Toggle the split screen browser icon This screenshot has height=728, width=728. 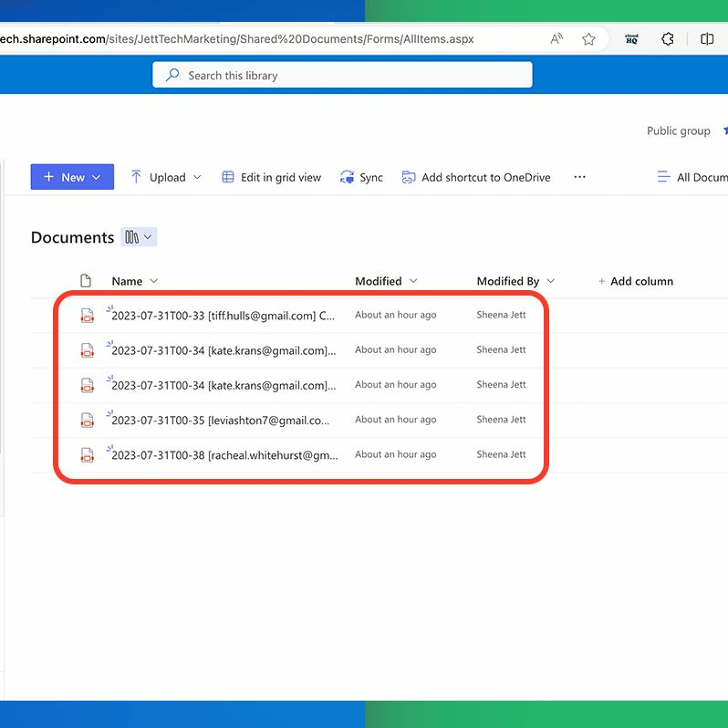(x=707, y=39)
